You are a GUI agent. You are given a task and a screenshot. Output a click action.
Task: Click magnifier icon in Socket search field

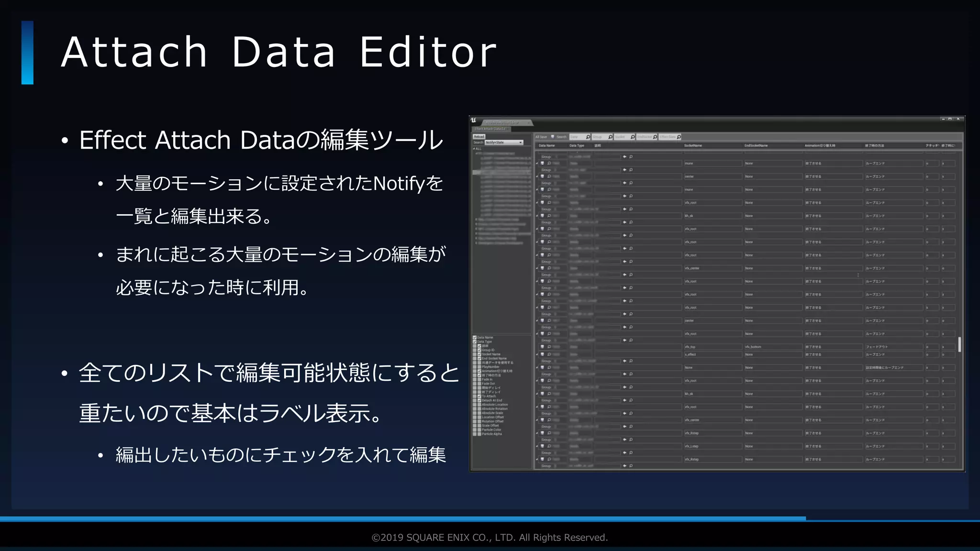point(633,137)
